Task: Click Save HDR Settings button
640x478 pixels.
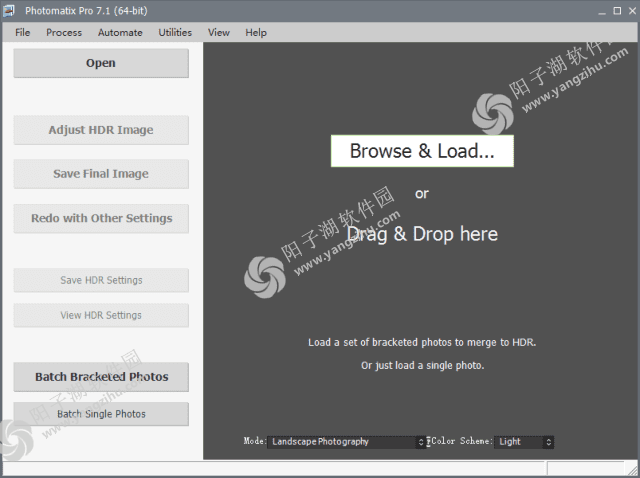Action: click(101, 280)
